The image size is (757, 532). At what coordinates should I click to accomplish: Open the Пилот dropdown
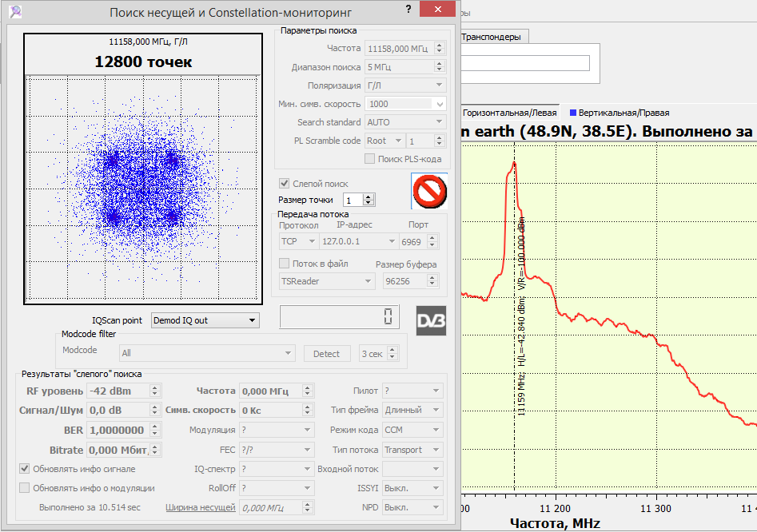412,391
